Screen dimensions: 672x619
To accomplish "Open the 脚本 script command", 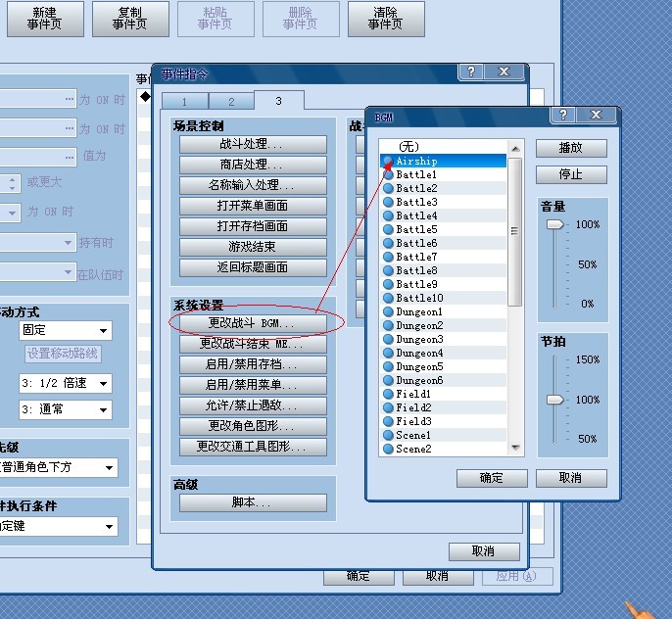I will 253,502.
